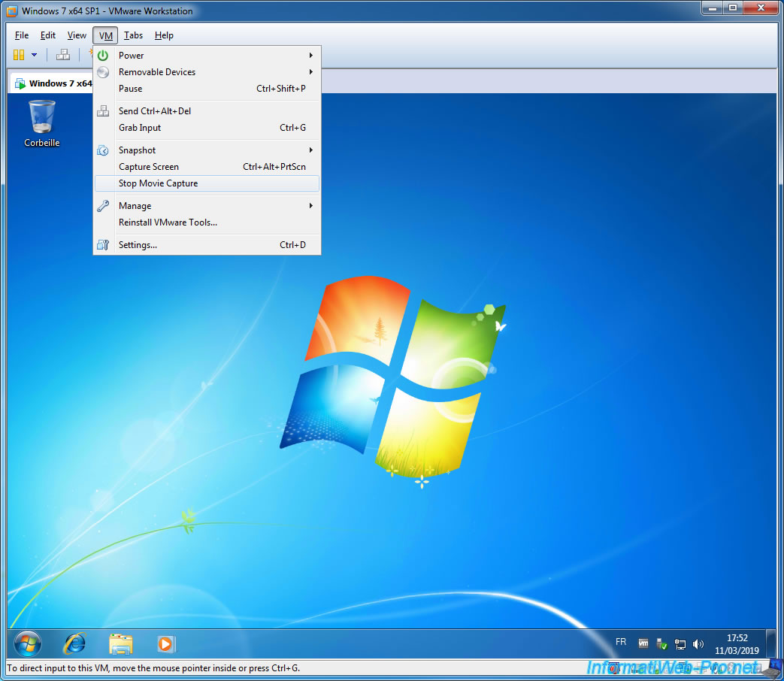Open the Tabs menu
Image resolution: width=784 pixels, height=681 pixels.
pos(134,35)
